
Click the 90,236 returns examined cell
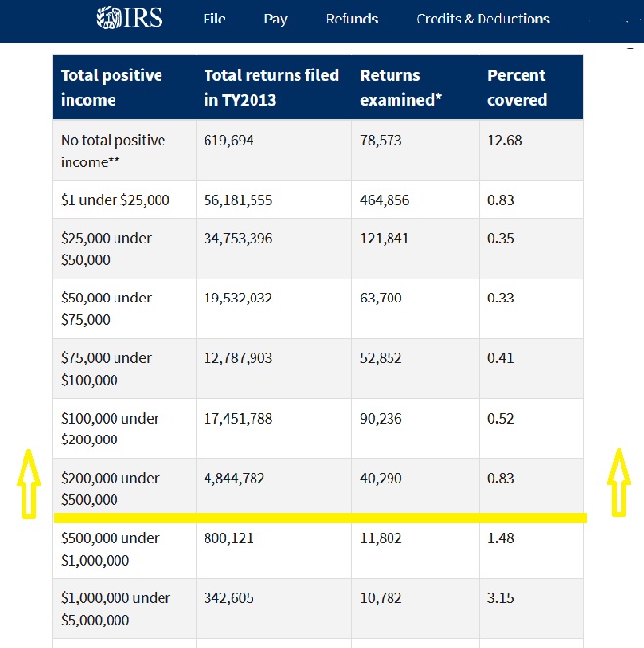[x=381, y=418]
